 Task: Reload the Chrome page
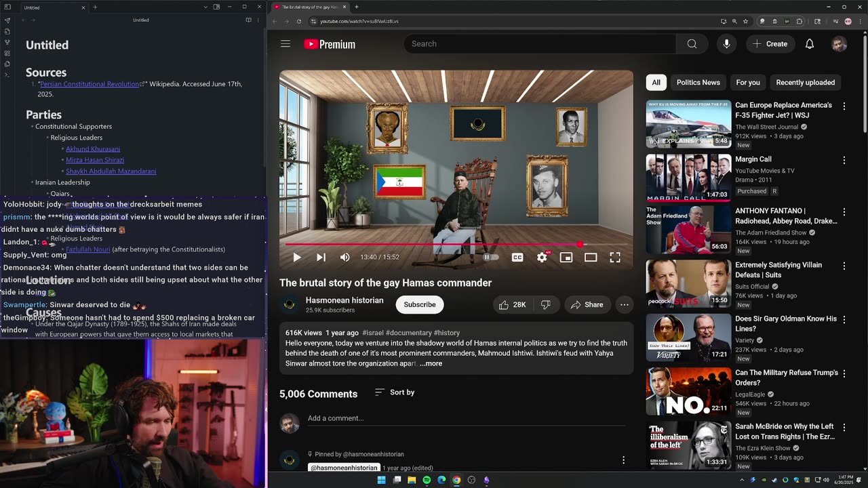pos(299,21)
